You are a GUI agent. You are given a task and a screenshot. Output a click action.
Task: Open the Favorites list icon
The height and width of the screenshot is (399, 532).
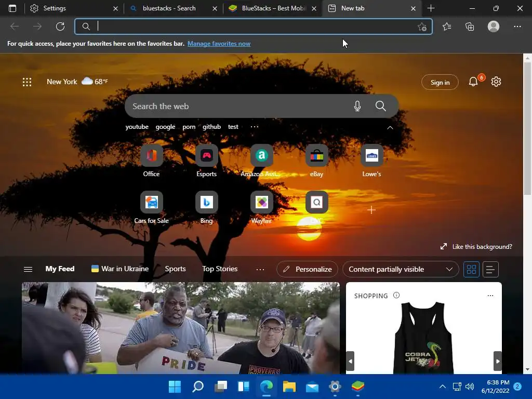(447, 26)
